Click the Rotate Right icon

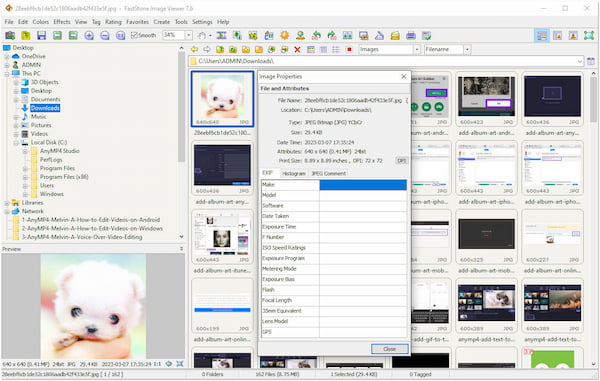click(332, 36)
